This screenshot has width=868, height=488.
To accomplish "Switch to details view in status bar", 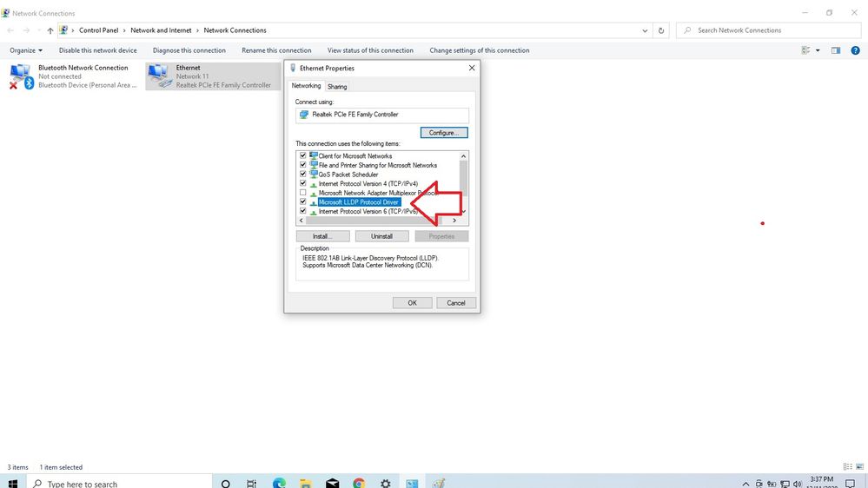I will (x=847, y=467).
